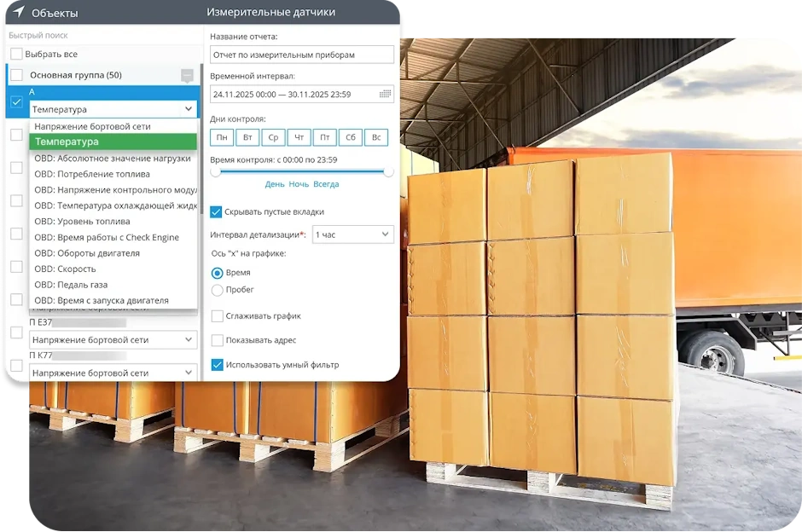Click the collapse icon in Основная группа row
Viewport: 802px width, 532px height.
(187, 76)
